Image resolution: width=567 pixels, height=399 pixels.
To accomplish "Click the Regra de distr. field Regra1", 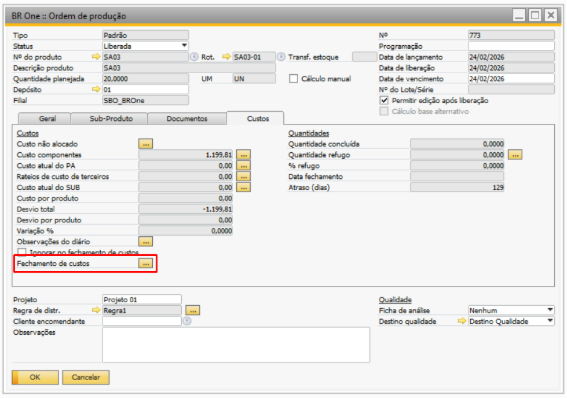I will tap(142, 310).
